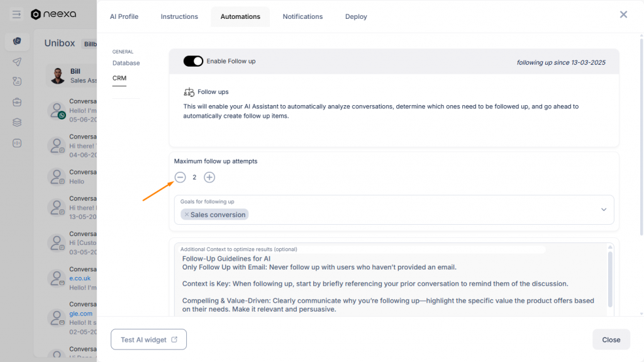Viewport: 644px width, 362px height.
Task: Close the settings panel with X
Action: [623, 14]
